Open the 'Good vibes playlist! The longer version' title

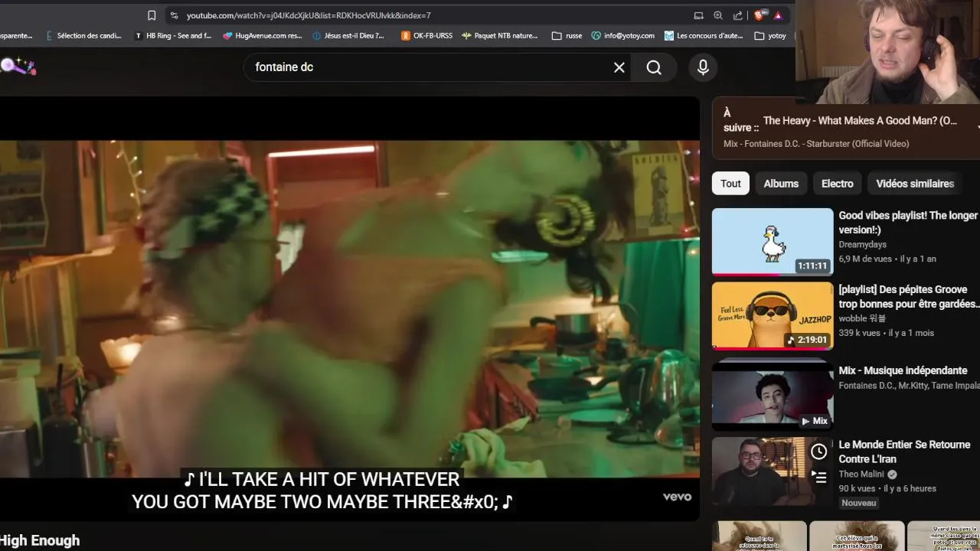tap(908, 223)
